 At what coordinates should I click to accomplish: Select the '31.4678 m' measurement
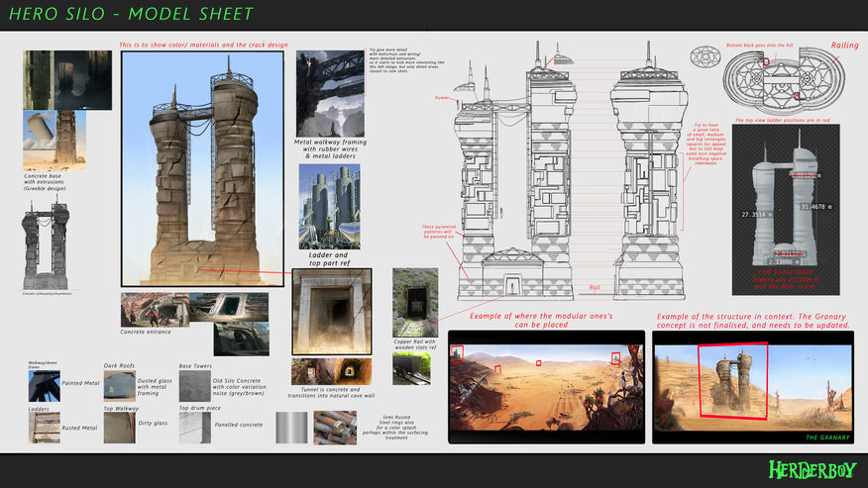point(816,207)
